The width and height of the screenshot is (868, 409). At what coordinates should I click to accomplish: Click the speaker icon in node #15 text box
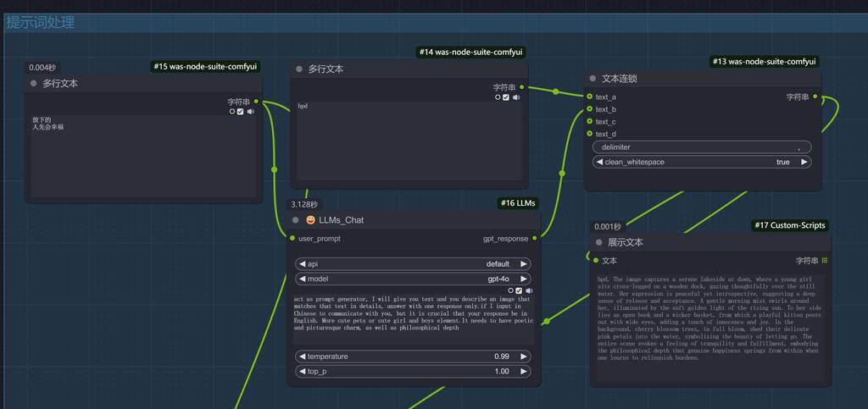pos(251,111)
